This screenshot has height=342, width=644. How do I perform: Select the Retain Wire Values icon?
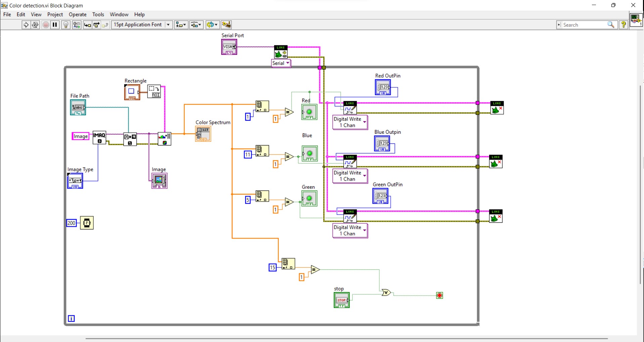pos(76,25)
